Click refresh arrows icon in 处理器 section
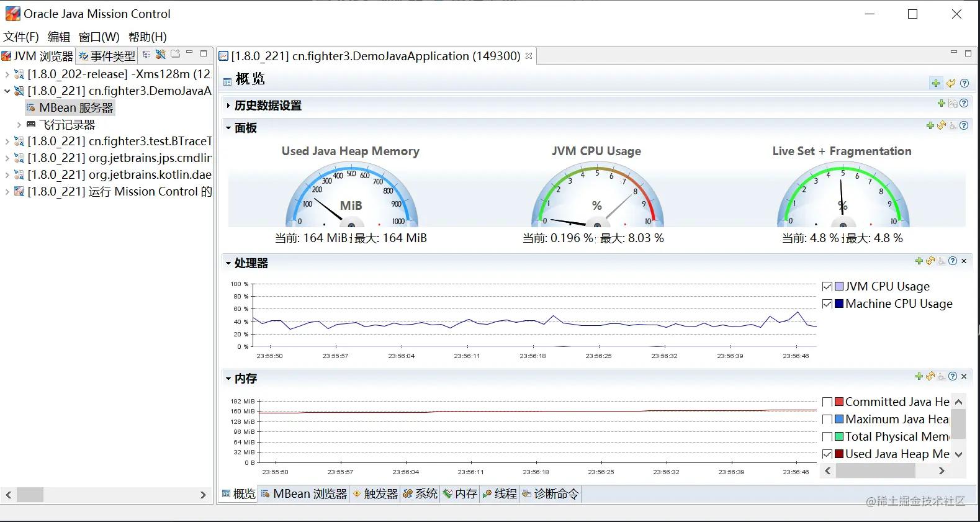This screenshot has height=522, width=980. [930, 261]
